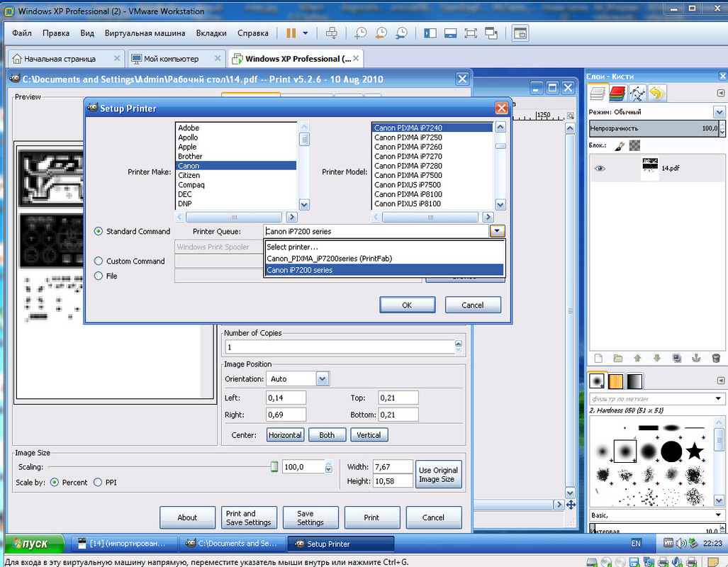Open Brushes dock tab configuration menu
Screen dimensions: 728x567
tap(721, 381)
